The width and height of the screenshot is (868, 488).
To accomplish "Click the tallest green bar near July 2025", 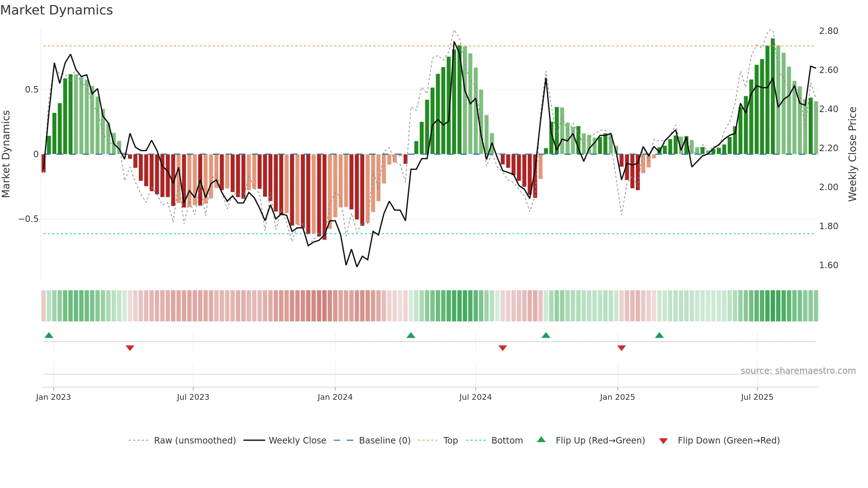I will click(773, 96).
